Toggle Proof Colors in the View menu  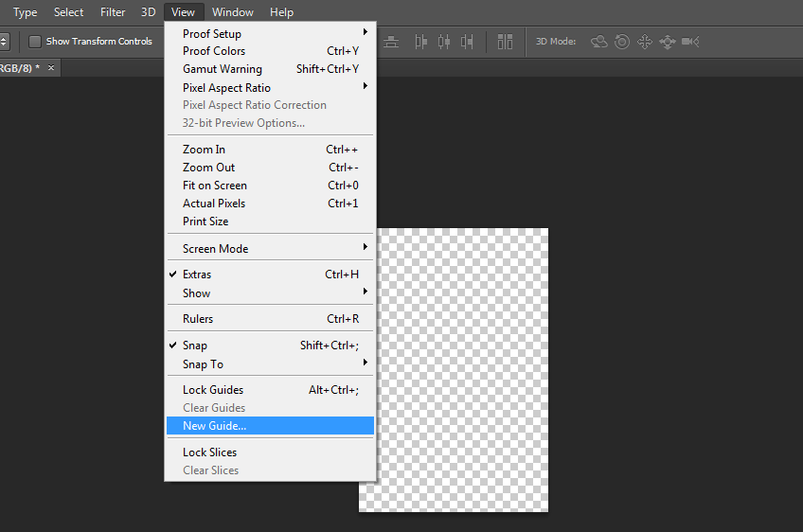click(x=271, y=51)
